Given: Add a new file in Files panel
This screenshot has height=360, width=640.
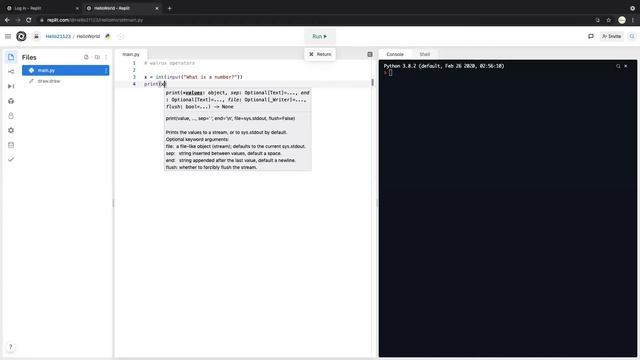Looking at the screenshot, I should pos(86,57).
